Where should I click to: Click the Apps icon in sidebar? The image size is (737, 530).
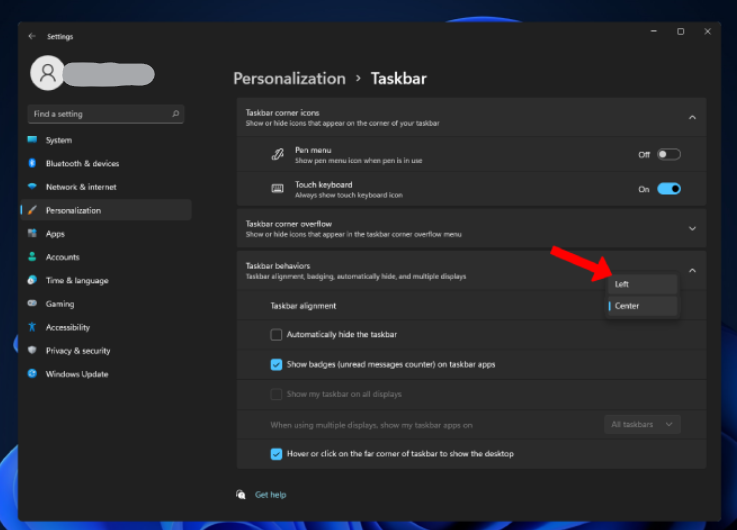(x=32, y=233)
